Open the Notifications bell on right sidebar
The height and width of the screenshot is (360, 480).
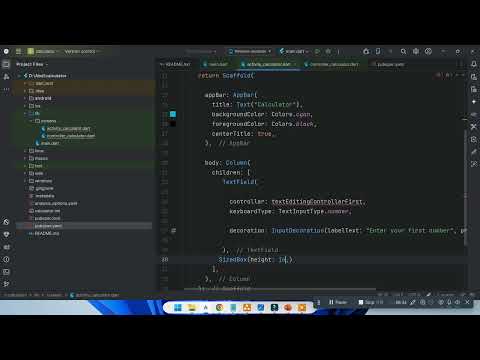click(x=474, y=64)
